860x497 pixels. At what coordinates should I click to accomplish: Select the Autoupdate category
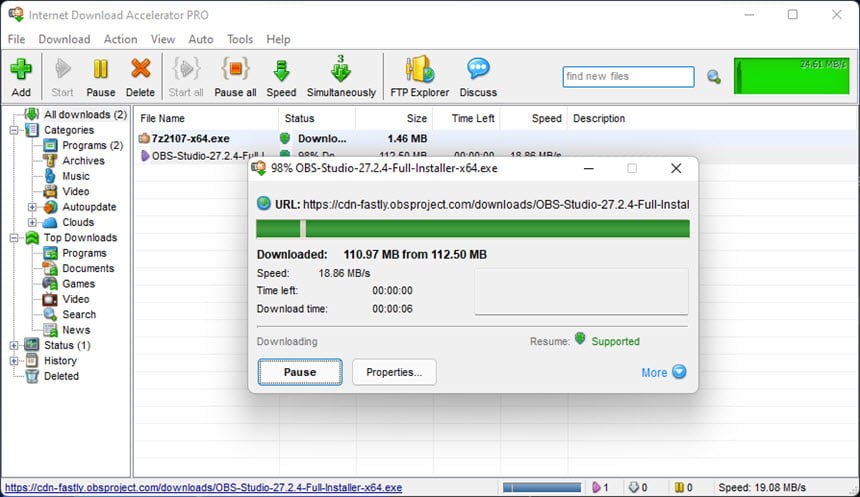click(x=89, y=207)
